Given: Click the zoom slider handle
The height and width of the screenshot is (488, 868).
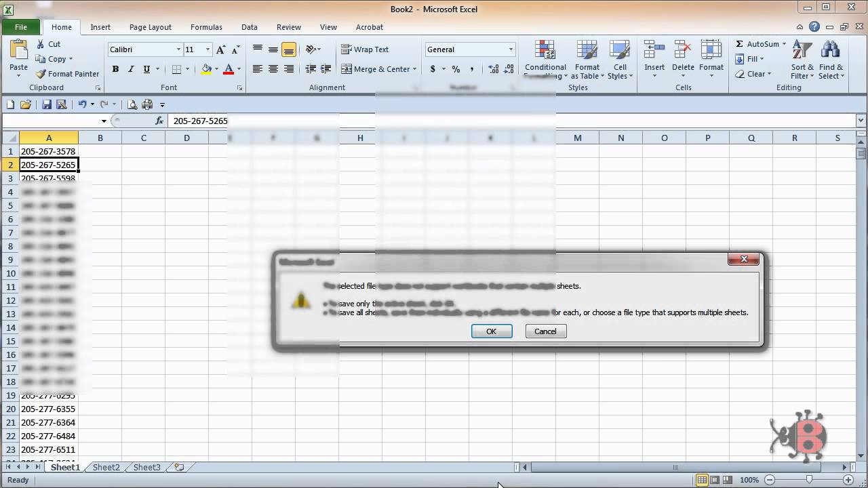Looking at the screenshot, I should point(808,481).
